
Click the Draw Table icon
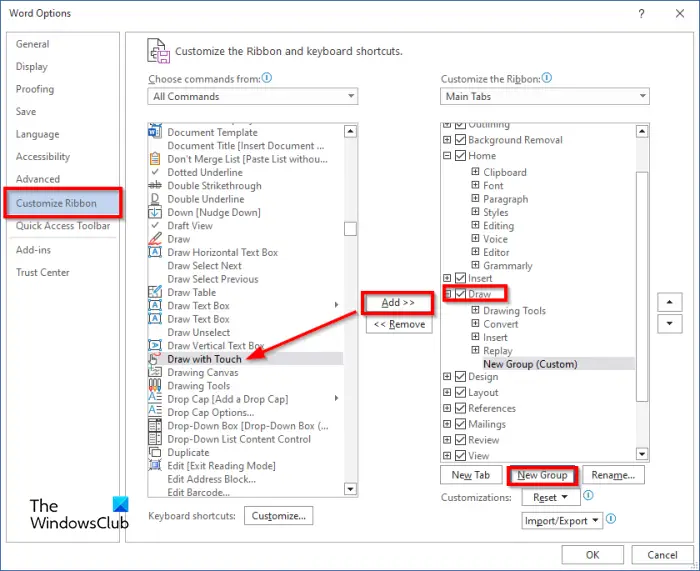(x=154, y=292)
